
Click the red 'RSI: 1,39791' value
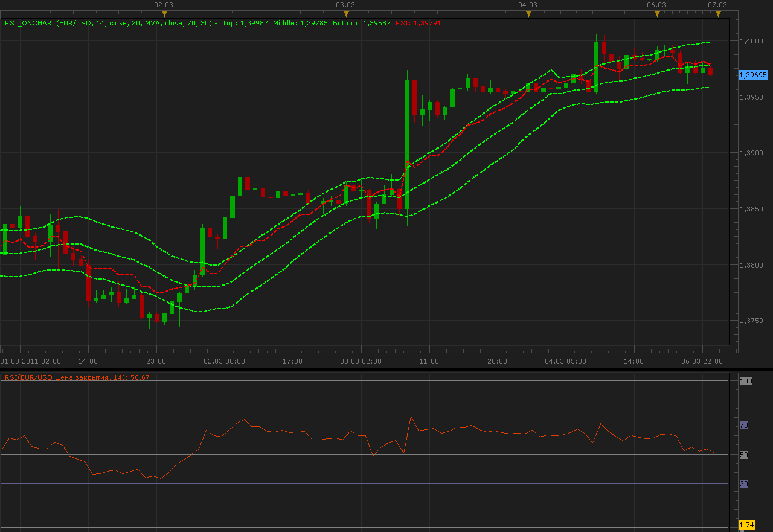(x=419, y=23)
